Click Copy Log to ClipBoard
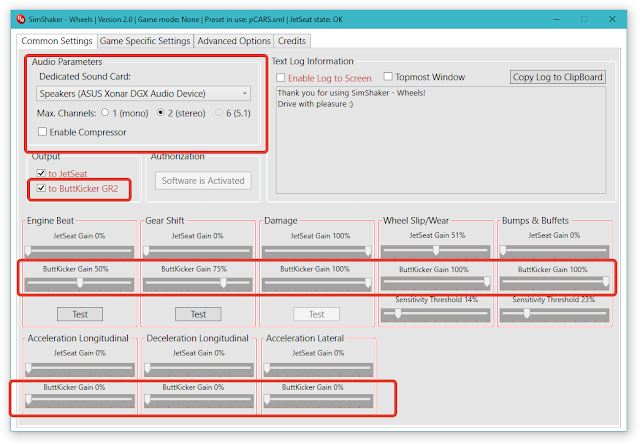The width and height of the screenshot is (640, 445). click(558, 77)
